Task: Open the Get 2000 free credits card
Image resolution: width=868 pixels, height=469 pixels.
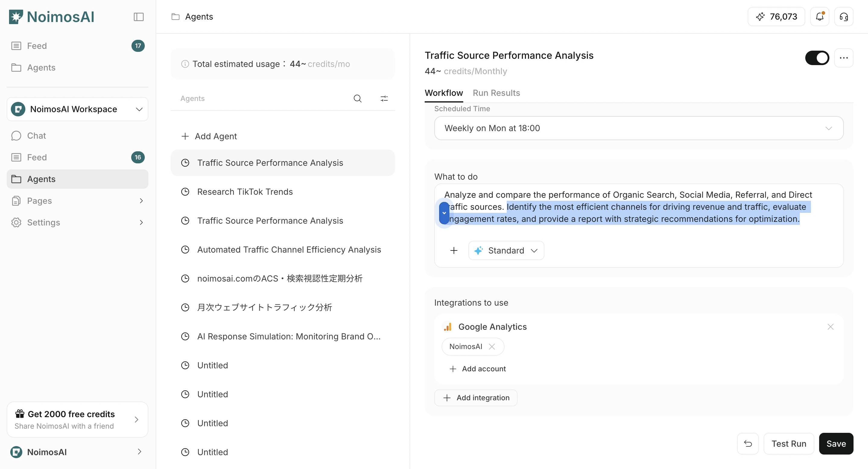Action: click(x=78, y=420)
